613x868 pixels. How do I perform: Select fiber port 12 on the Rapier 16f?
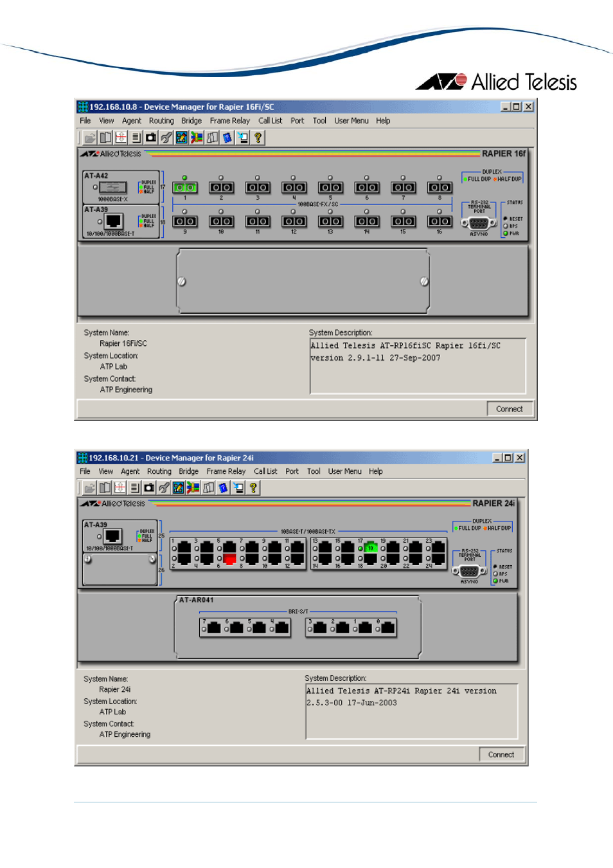click(x=294, y=221)
